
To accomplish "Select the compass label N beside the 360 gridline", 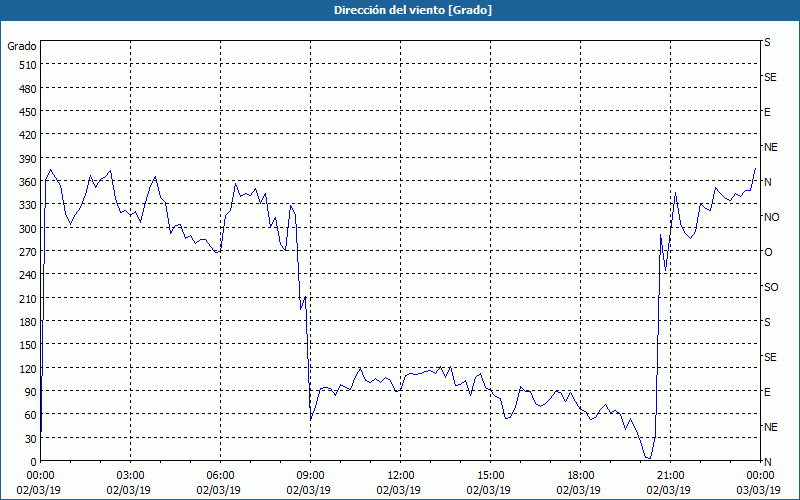I will pyautogui.click(x=767, y=182).
